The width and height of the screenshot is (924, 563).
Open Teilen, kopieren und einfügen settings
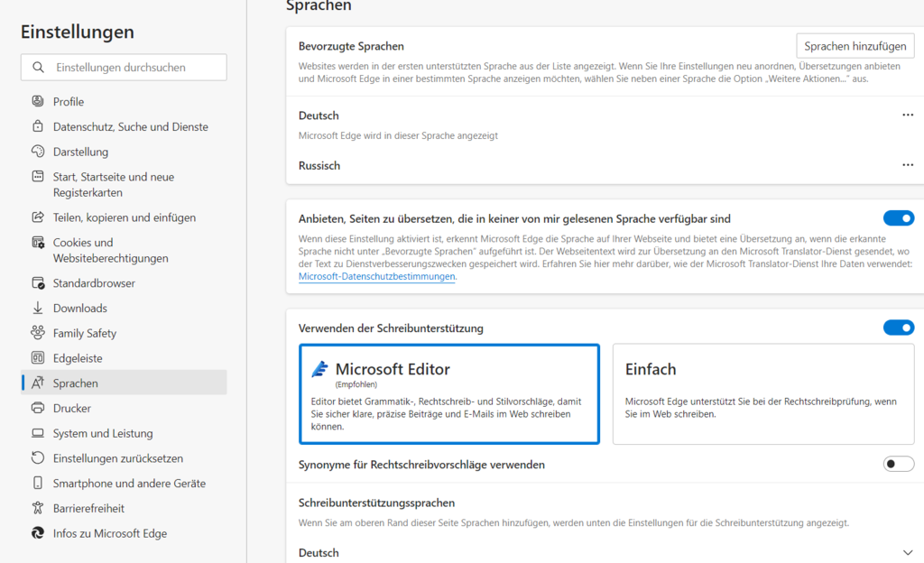[x=124, y=217]
